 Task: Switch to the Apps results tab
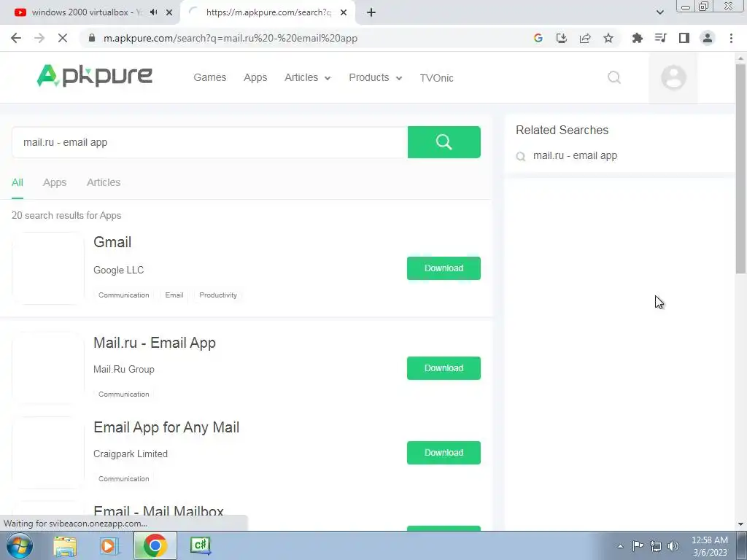[x=55, y=182]
